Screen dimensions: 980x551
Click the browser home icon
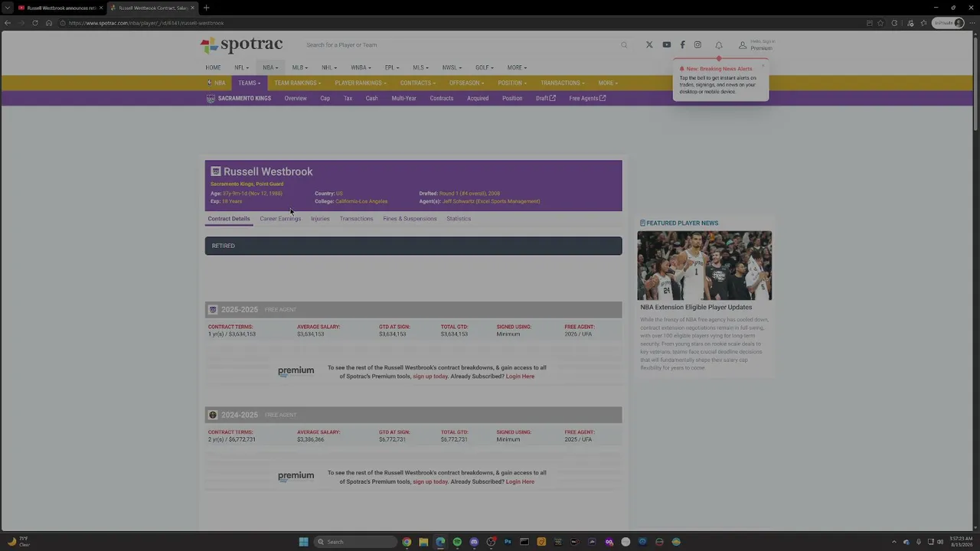[x=49, y=23]
